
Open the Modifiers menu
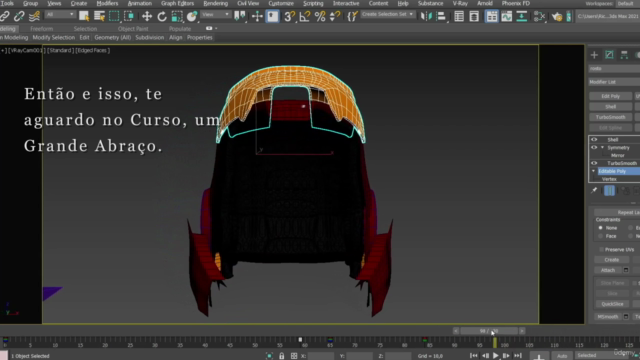tap(107, 3)
